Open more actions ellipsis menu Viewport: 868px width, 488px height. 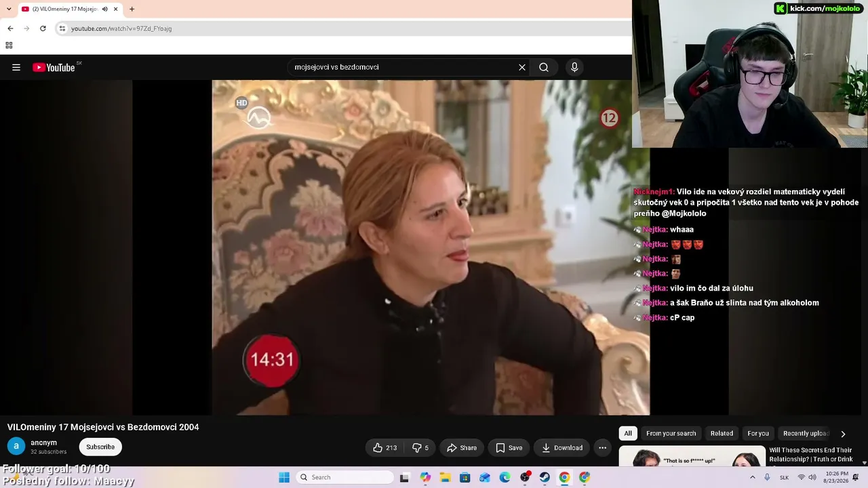602,447
